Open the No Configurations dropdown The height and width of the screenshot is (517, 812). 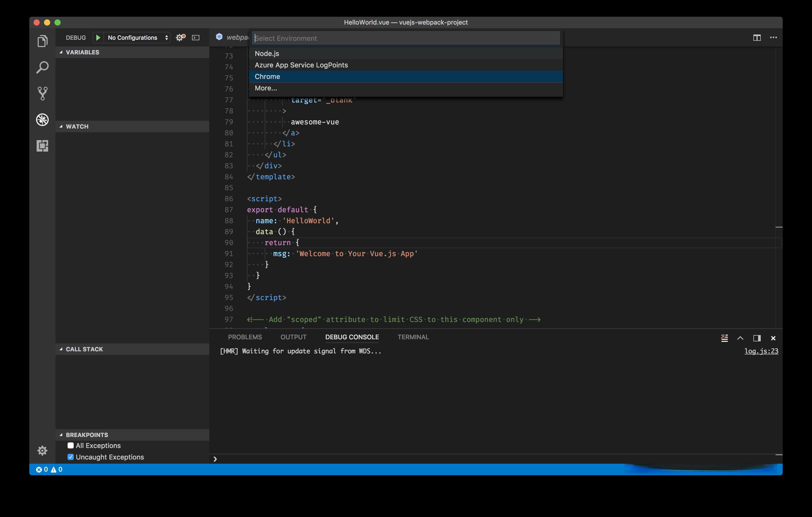138,37
